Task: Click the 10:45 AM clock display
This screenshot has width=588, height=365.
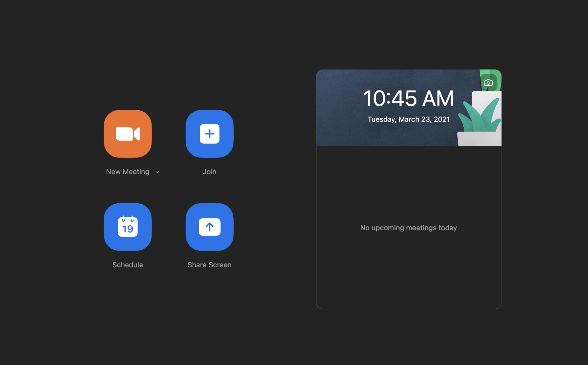Action: tap(408, 99)
